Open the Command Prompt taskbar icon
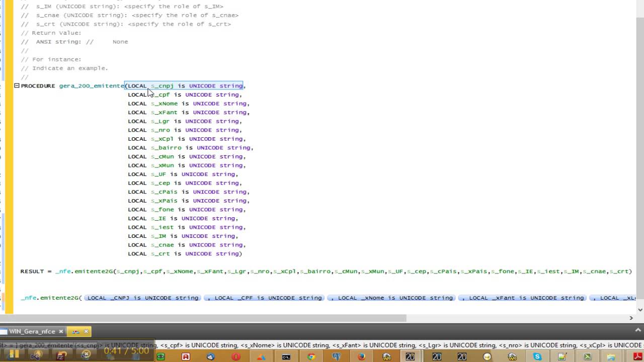 (286, 356)
